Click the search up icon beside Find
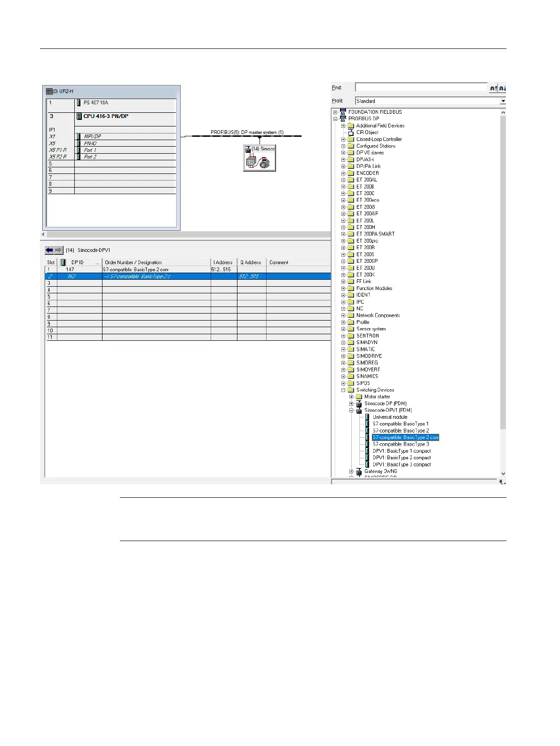Image resolution: width=560 pixels, height=746 pixels. point(493,88)
